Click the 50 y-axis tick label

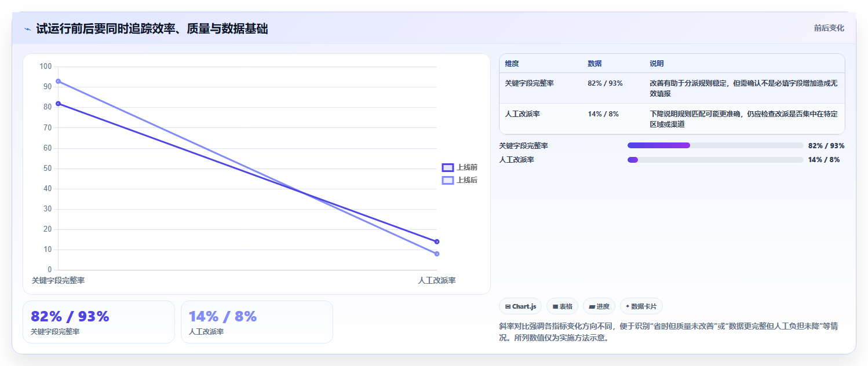(x=48, y=168)
